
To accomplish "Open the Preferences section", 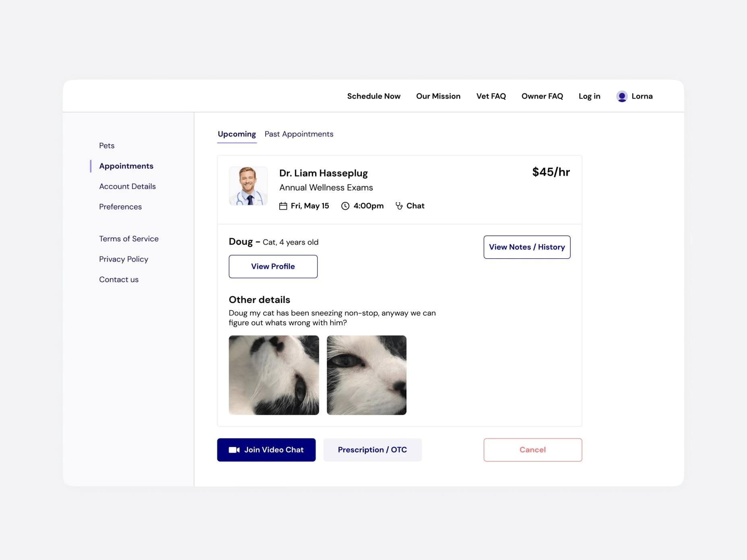I will (x=120, y=206).
